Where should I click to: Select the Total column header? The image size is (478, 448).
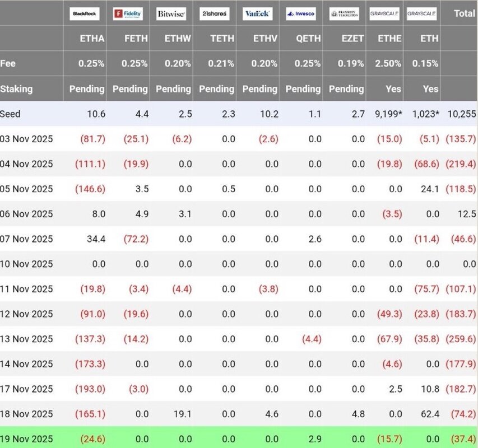pos(464,13)
